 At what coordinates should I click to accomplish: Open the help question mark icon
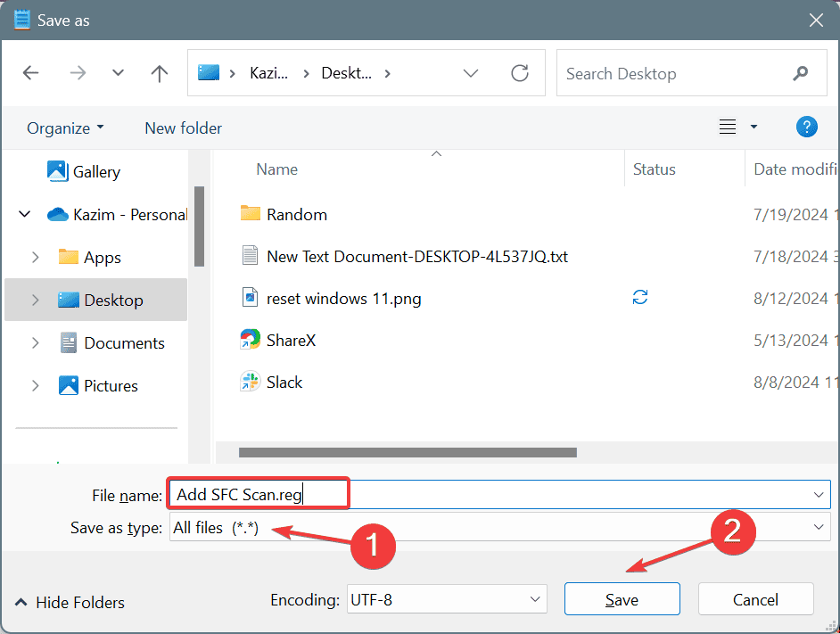point(806,128)
